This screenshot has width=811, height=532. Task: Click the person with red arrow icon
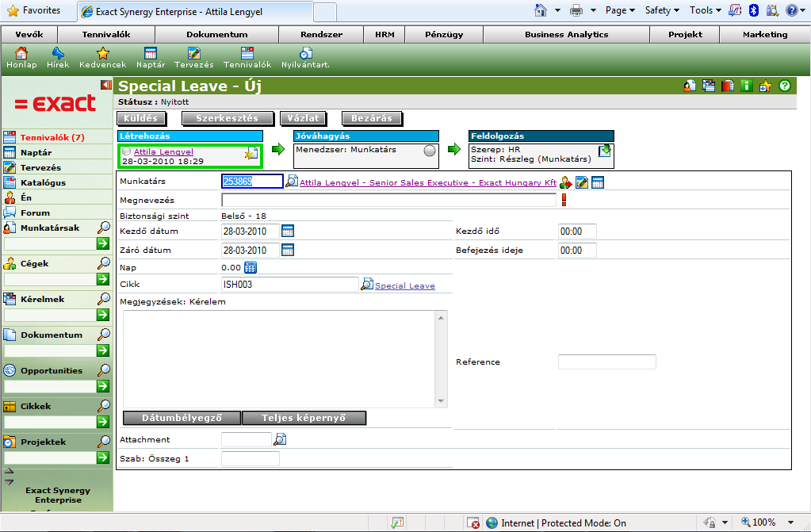566,182
